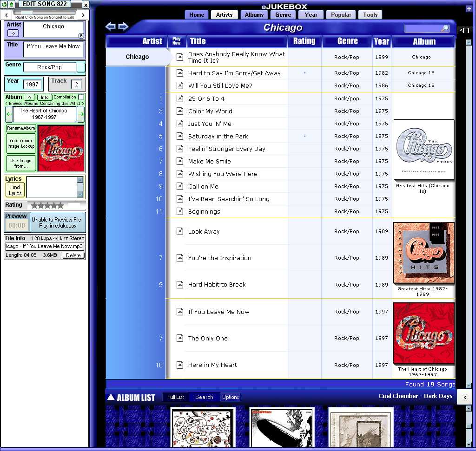This screenshot has height=451, width=476.
Task: Switch to Search in Album List
Action: tap(204, 397)
